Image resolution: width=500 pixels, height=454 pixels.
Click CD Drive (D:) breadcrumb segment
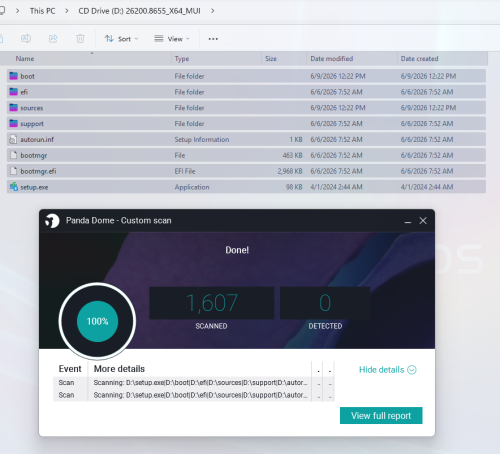click(x=139, y=11)
